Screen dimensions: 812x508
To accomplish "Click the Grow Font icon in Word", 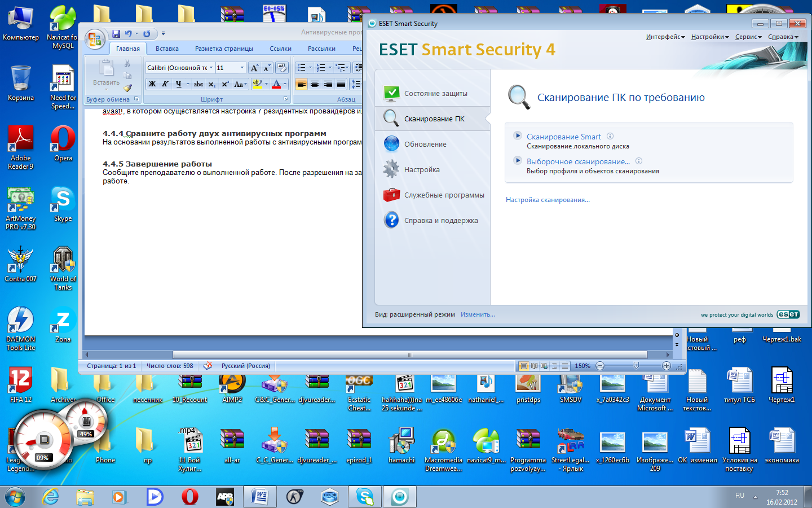I will click(254, 68).
